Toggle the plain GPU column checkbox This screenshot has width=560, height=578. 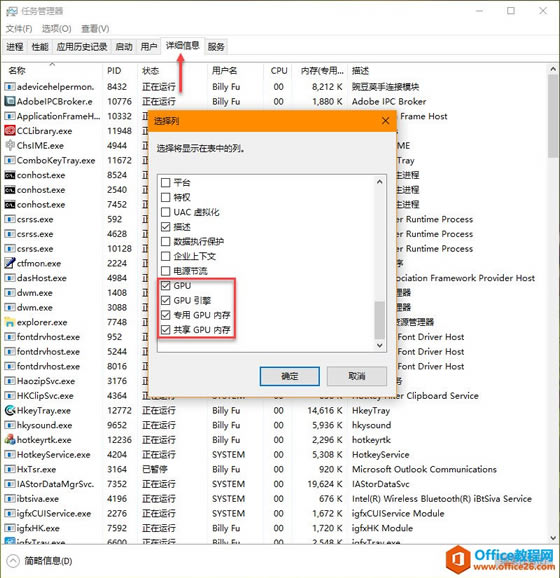pos(166,286)
